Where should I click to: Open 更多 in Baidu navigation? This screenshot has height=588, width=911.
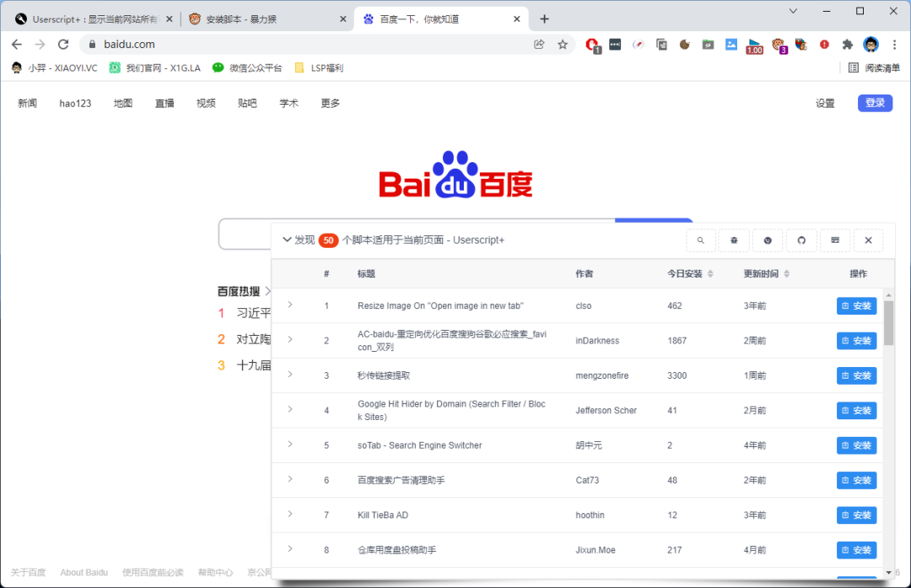tap(330, 103)
